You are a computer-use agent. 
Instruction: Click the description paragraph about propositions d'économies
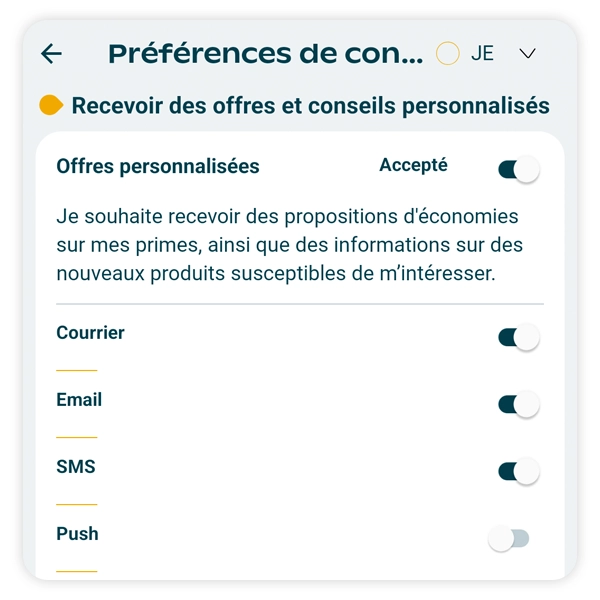point(290,245)
